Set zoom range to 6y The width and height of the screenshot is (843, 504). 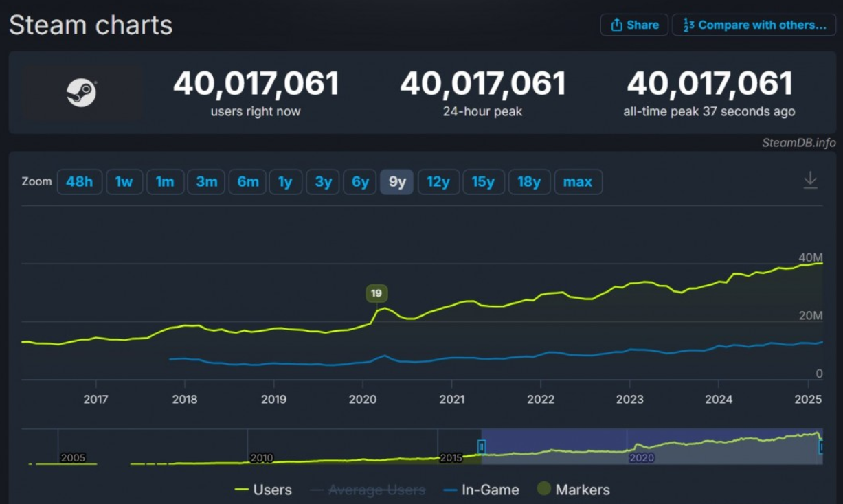click(360, 182)
